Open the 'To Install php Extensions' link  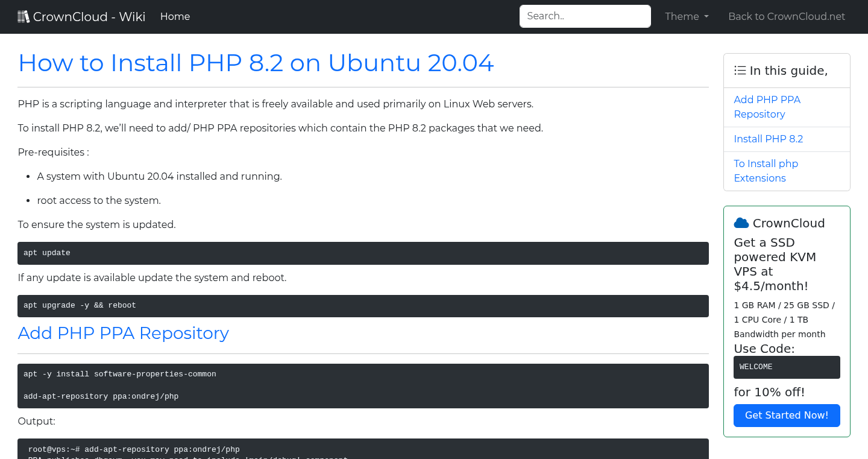(x=766, y=171)
